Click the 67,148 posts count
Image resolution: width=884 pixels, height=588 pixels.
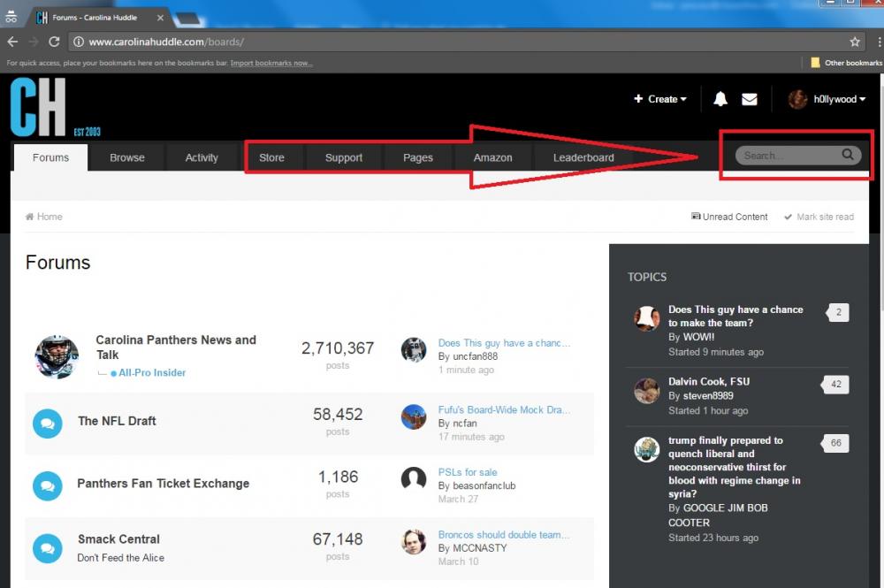[338, 539]
